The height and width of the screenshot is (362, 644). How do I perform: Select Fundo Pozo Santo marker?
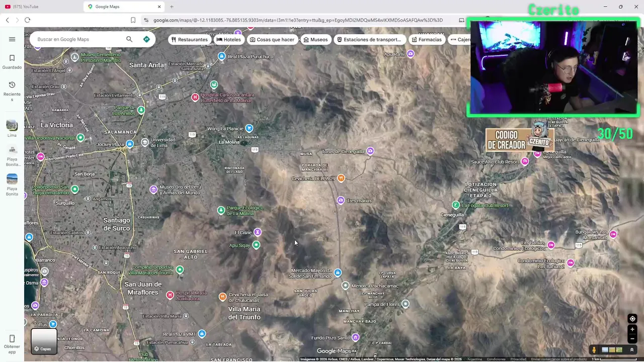pyautogui.click(x=356, y=337)
